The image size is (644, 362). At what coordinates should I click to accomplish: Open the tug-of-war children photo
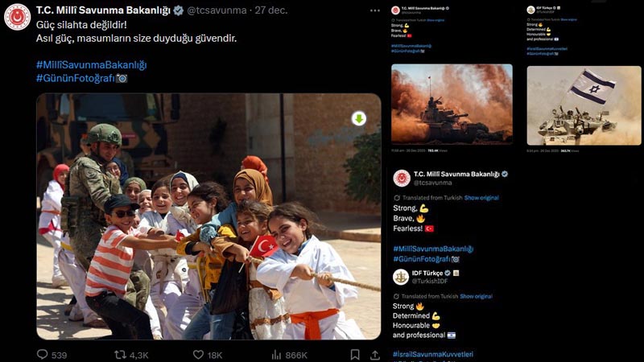coord(208,216)
